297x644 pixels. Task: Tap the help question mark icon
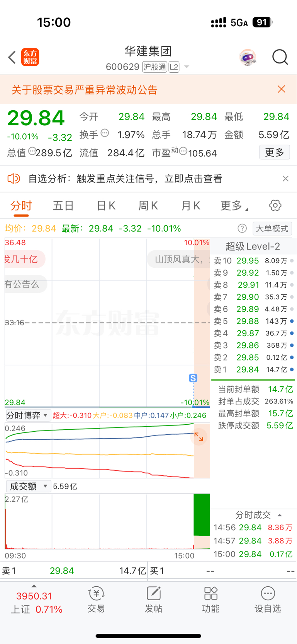(242, 229)
